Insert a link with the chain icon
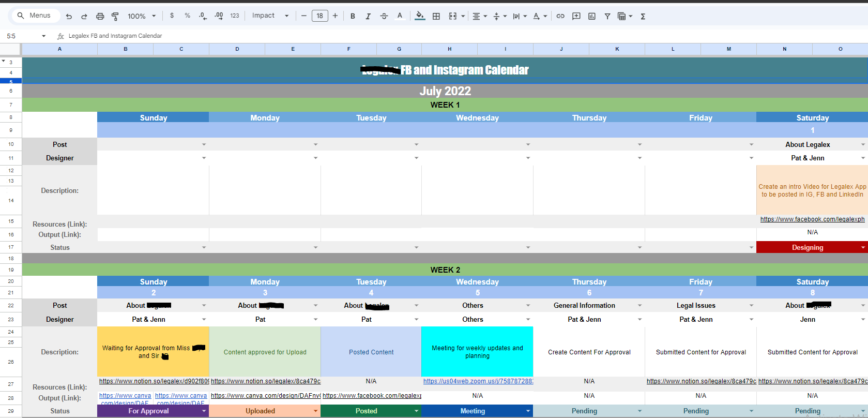 (560, 16)
